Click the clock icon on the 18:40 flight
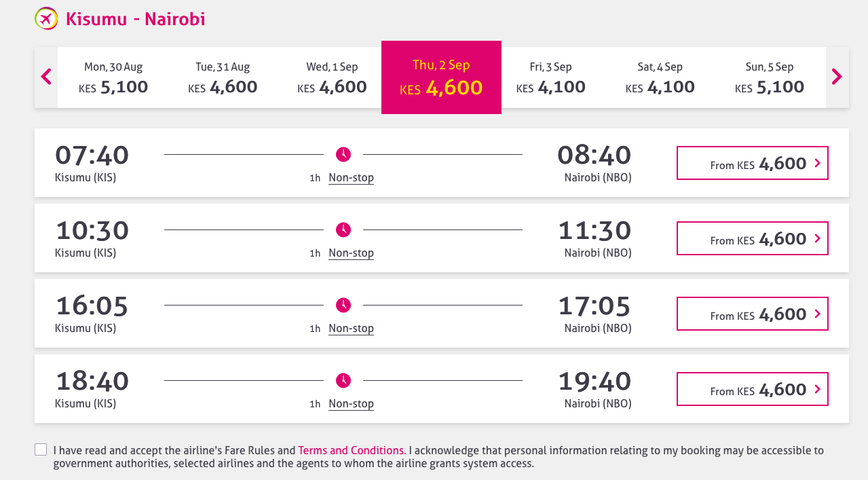The width and height of the screenshot is (868, 480). (343, 381)
